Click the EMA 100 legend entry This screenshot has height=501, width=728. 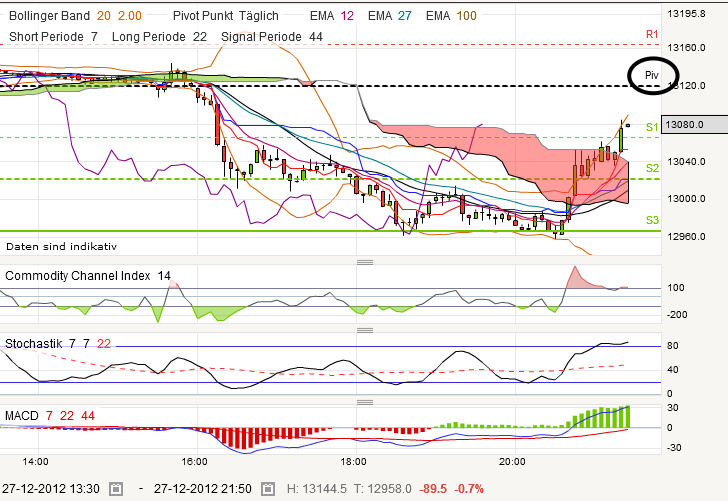(451, 16)
